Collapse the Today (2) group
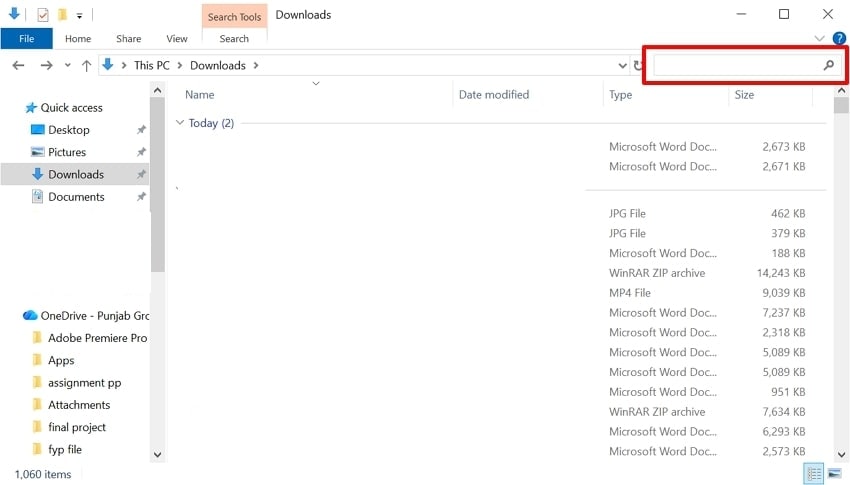Screen dimensions: 850x485 point(180,123)
